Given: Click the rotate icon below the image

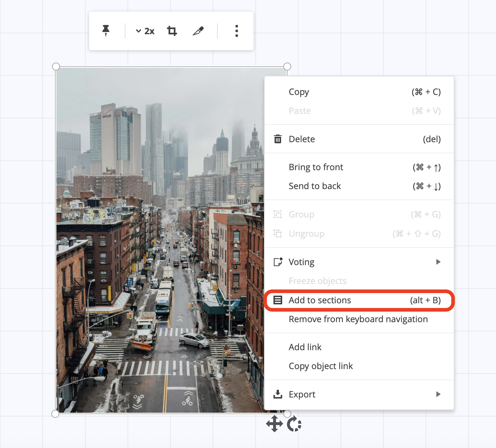Looking at the screenshot, I should [295, 424].
